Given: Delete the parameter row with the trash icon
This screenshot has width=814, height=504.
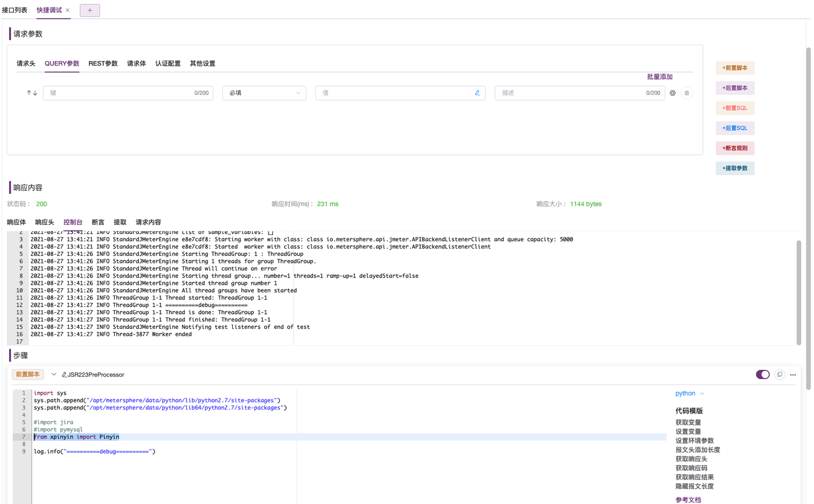Looking at the screenshot, I should click(x=687, y=93).
